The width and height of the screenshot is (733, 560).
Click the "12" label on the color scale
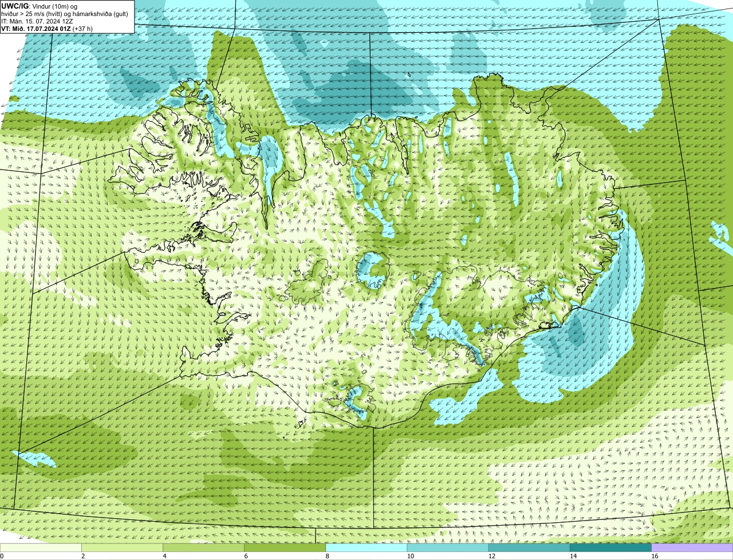491,556
